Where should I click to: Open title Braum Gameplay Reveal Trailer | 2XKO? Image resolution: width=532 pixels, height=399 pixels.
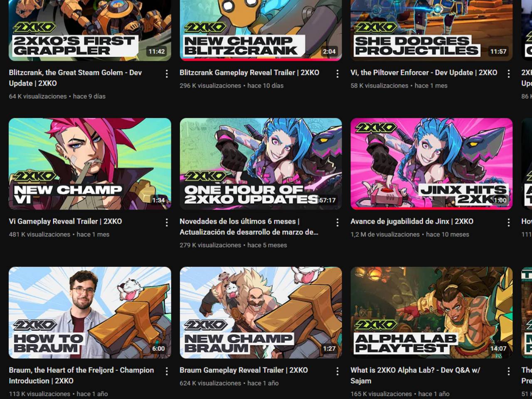tap(244, 370)
